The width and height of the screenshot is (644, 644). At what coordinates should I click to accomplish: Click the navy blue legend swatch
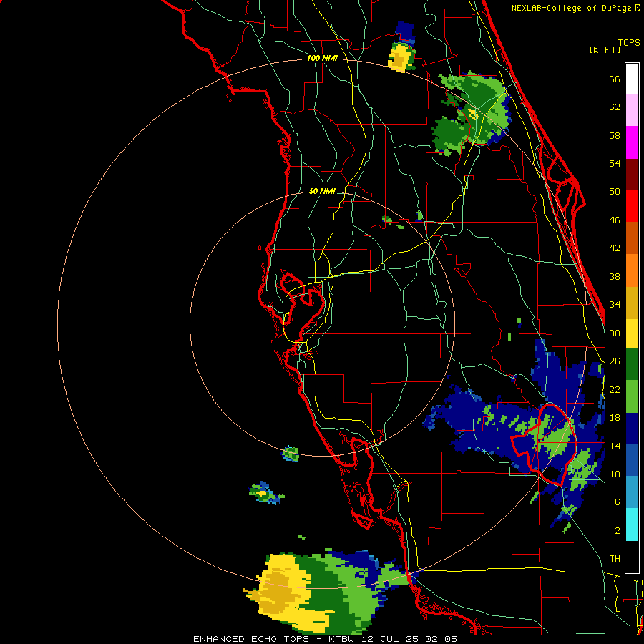point(632,429)
